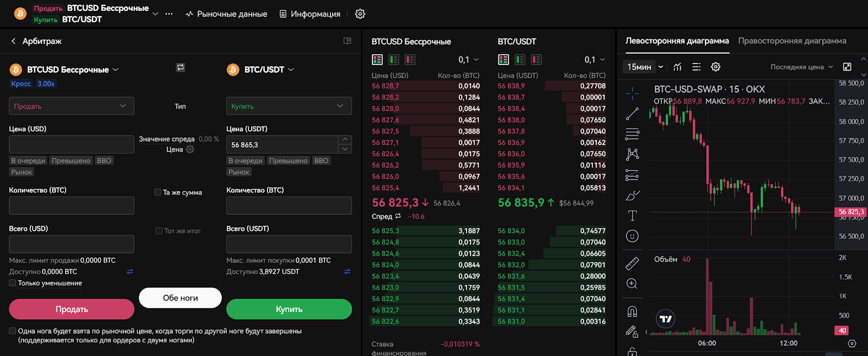Open the Fibonacci horizontal lines tool
This screenshot has height=356, width=868.
click(x=633, y=134)
